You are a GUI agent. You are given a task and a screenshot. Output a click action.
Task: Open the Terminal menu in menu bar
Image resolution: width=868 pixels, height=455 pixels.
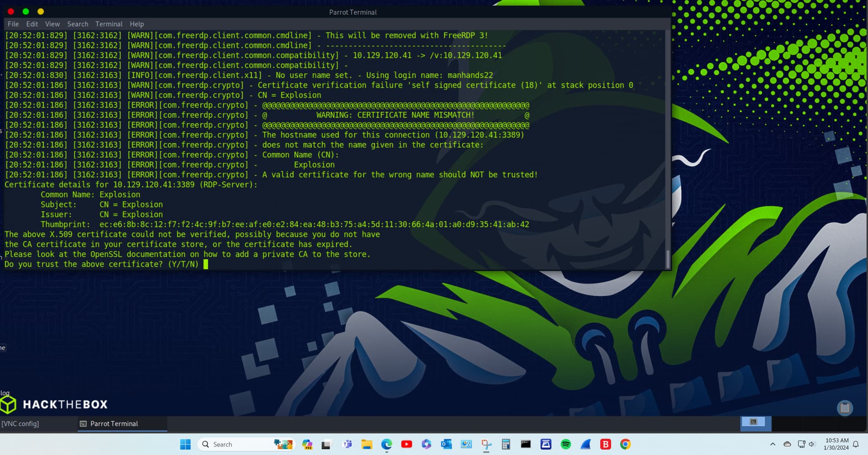point(108,24)
